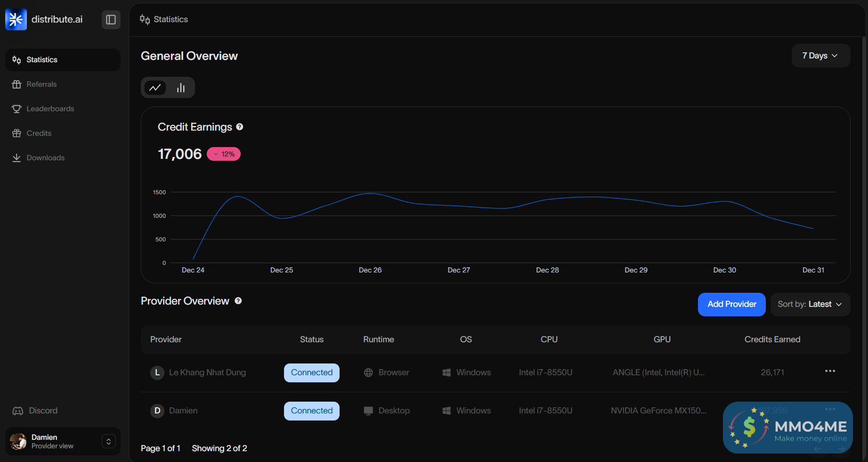Select the L avatar of Le Khang Nhat Dung
This screenshot has height=462, width=868.
[x=157, y=372]
